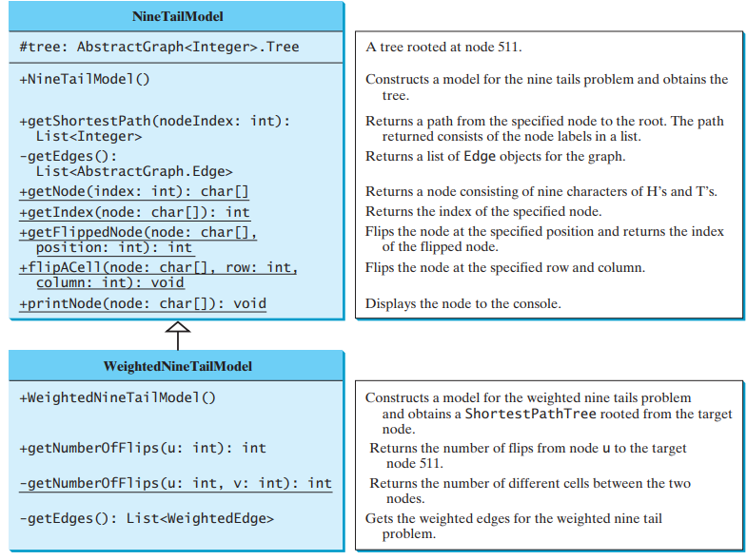Viewport: 747px width, 560px height.
Task: Select the +flipACell(node: char[], row: int, line
Action: tap(159, 267)
